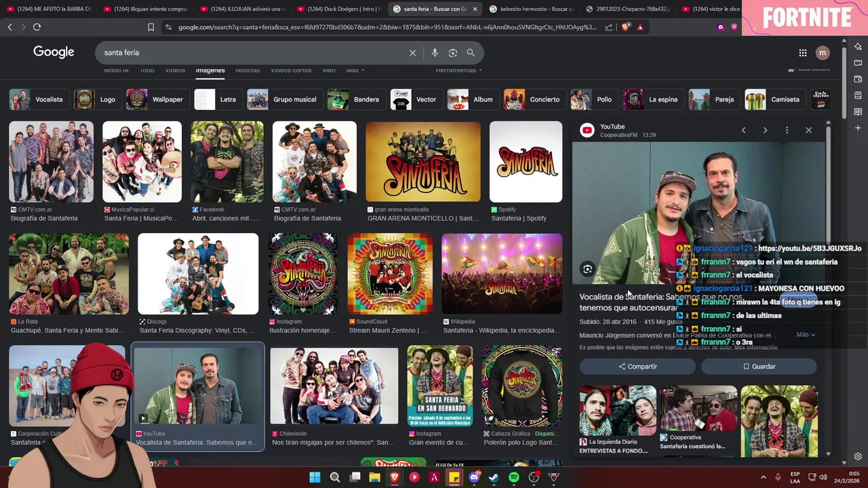
Task: Open File Explorer from the taskbar
Action: 374,478
